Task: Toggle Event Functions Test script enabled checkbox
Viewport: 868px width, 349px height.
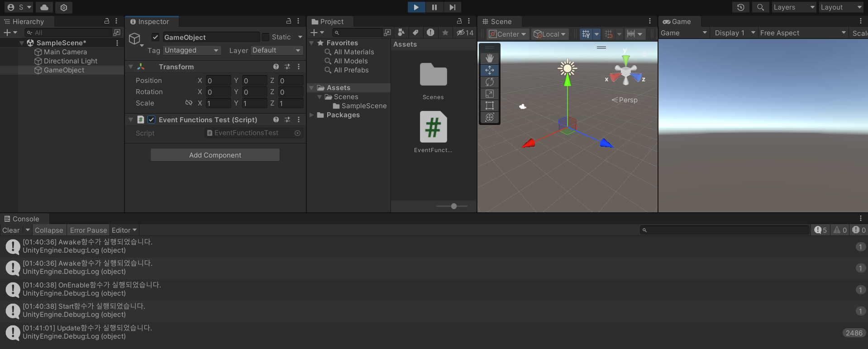Action: (152, 120)
